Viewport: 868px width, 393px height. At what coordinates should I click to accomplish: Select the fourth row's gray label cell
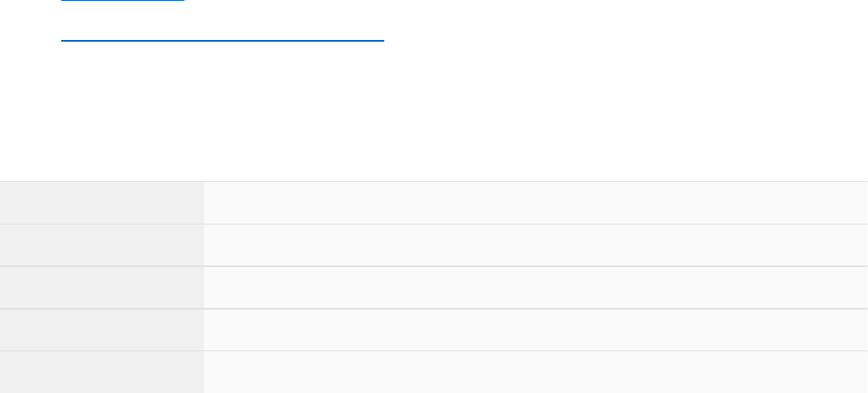[102, 330]
